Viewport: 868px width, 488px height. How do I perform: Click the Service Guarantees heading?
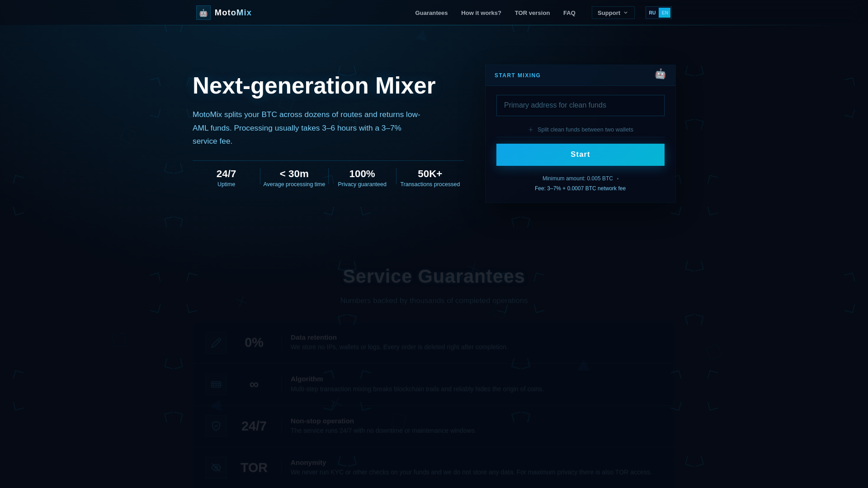pyautogui.click(x=434, y=276)
